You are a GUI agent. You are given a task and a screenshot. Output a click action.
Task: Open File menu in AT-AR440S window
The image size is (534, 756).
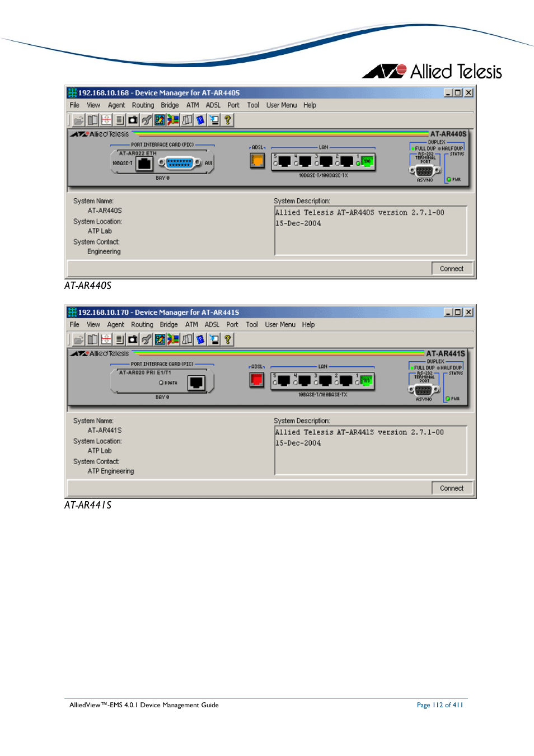[x=74, y=105]
